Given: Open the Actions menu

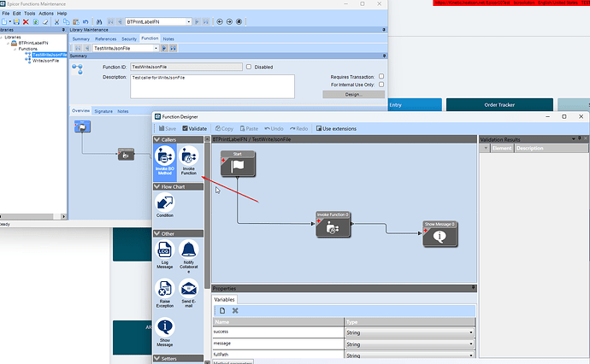Looking at the screenshot, I should pyautogui.click(x=46, y=13).
